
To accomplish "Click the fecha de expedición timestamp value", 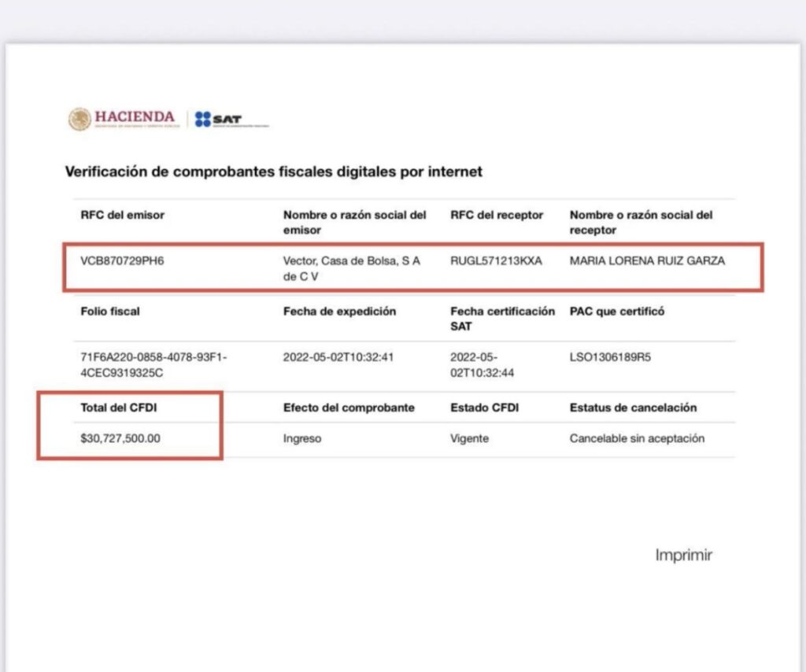I will (x=338, y=357).
